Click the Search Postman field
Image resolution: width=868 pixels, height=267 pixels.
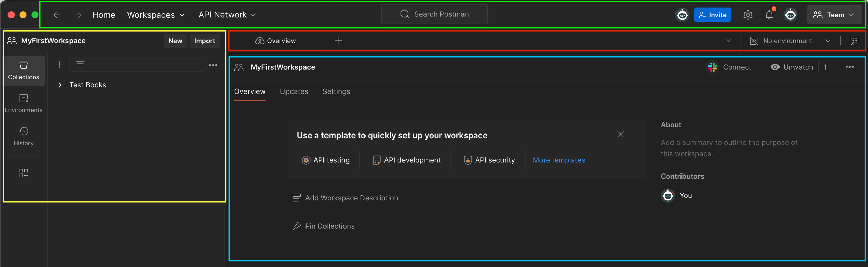[x=434, y=14]
